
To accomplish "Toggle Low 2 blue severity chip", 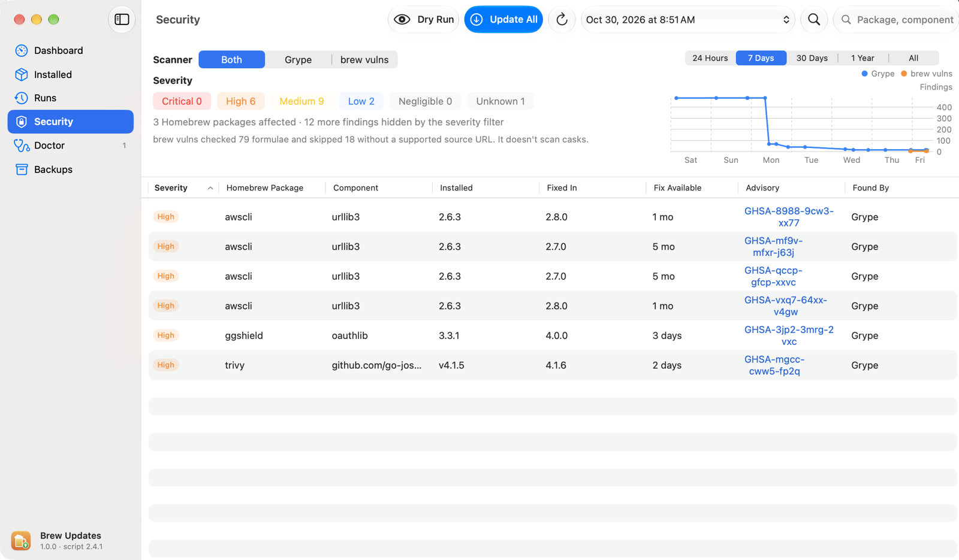I will pyautogui.click(x=361, y=101).
